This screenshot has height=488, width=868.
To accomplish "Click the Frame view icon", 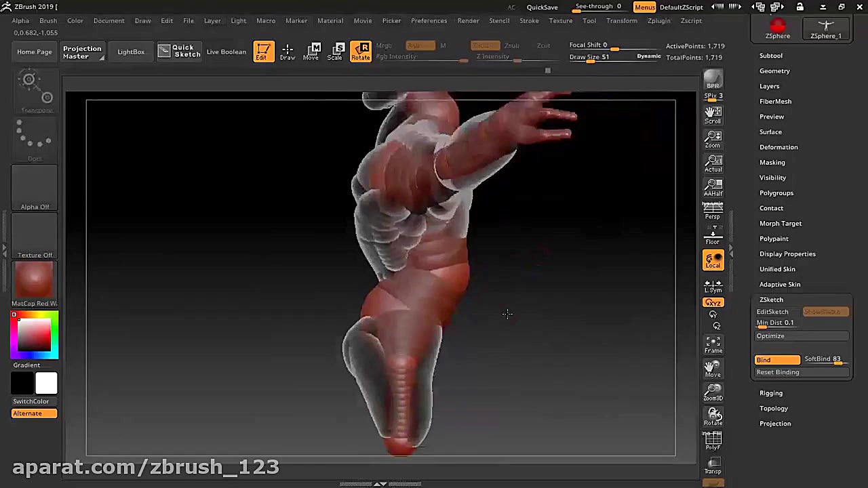I will [713, 345].
